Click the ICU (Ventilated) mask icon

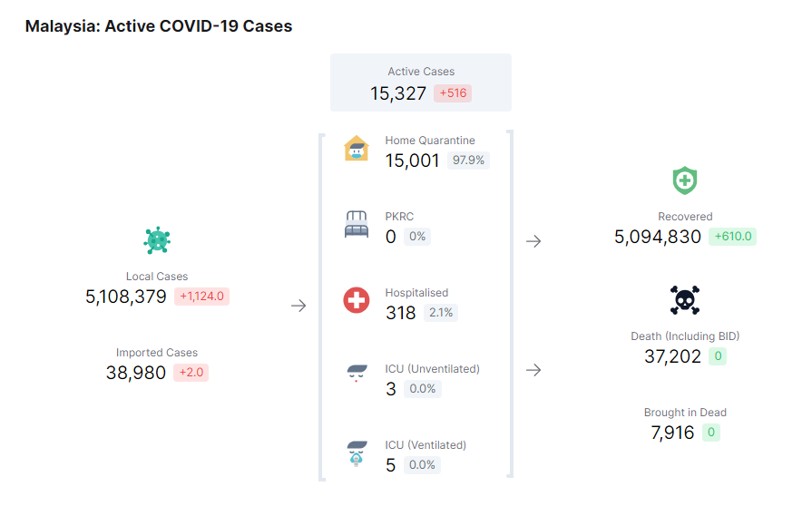(357, 452)
